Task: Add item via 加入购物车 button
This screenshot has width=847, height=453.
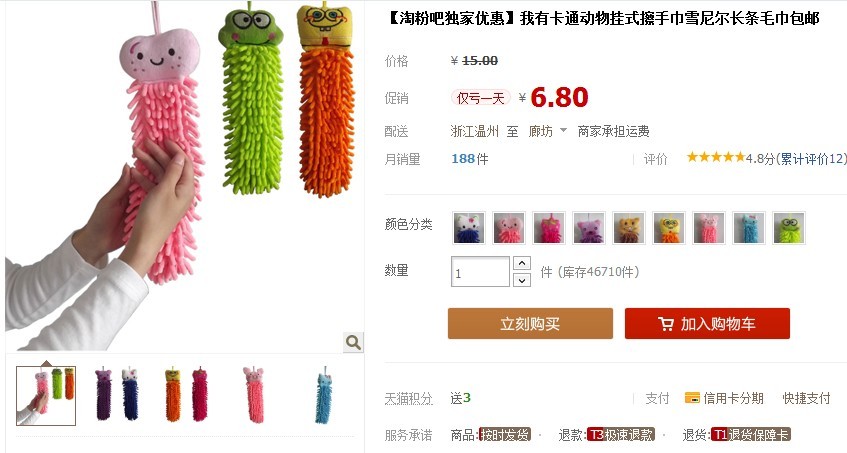Action: pyautogui.click(x=707, y=323)
